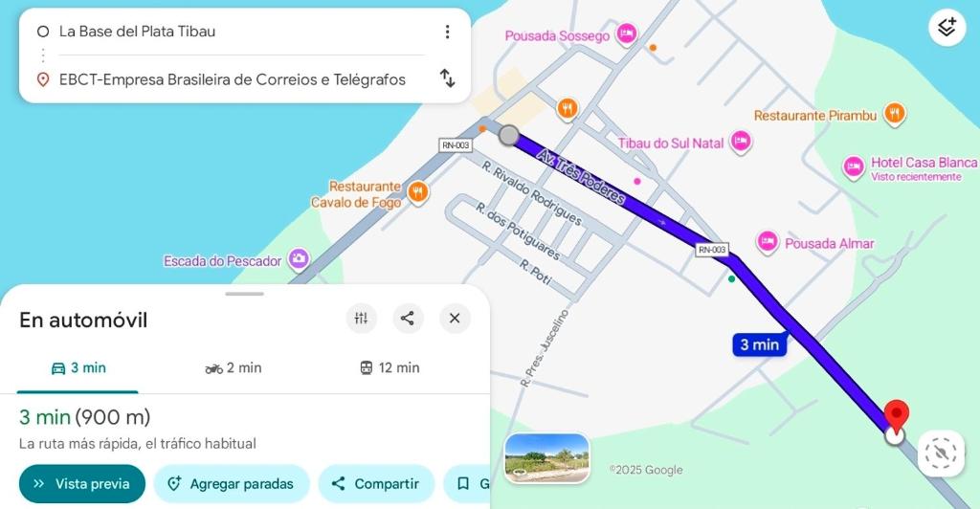Switch to public transit 12 min tab
The width and height of the screenshot is (980, 509).
[x=390, y=368]
